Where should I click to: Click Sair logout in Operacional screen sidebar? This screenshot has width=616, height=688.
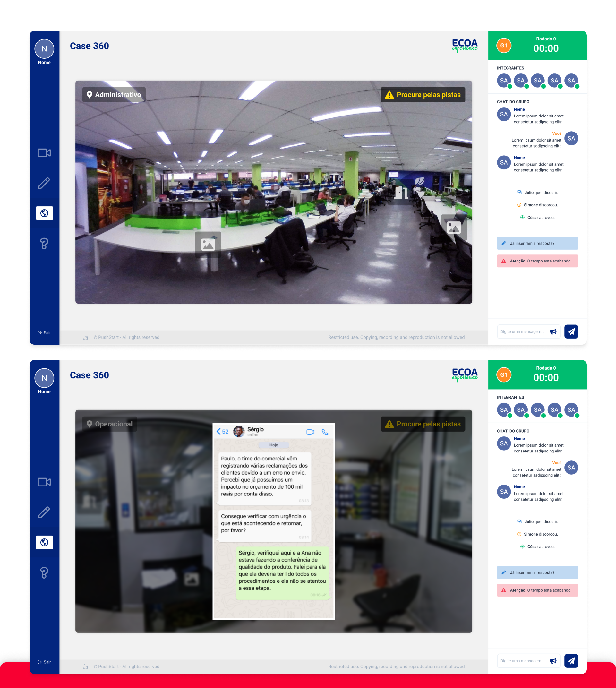[x=44, y=662]
